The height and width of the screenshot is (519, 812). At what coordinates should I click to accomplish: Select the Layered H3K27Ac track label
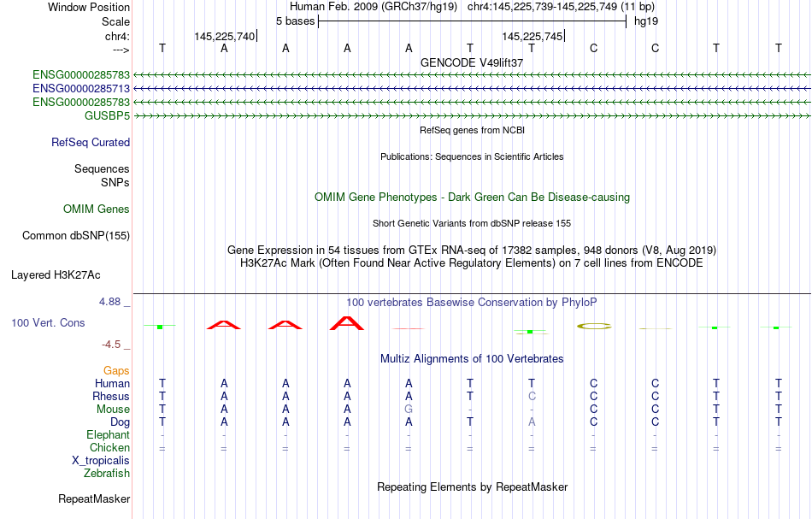(x=56, y=275)
